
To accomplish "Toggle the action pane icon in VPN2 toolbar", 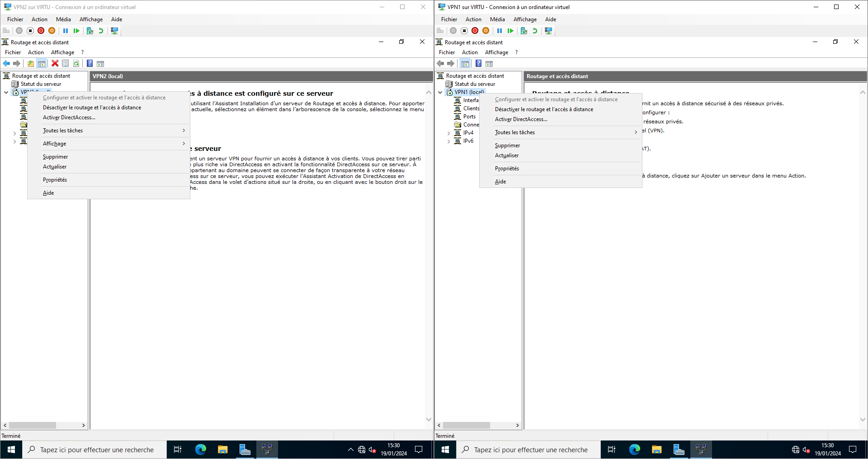I will click(100, 63).
